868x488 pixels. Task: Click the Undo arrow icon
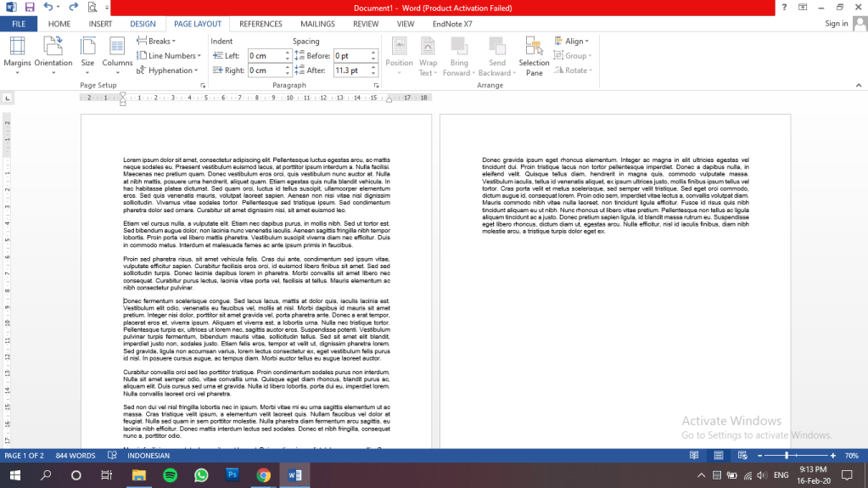(48, 7)
